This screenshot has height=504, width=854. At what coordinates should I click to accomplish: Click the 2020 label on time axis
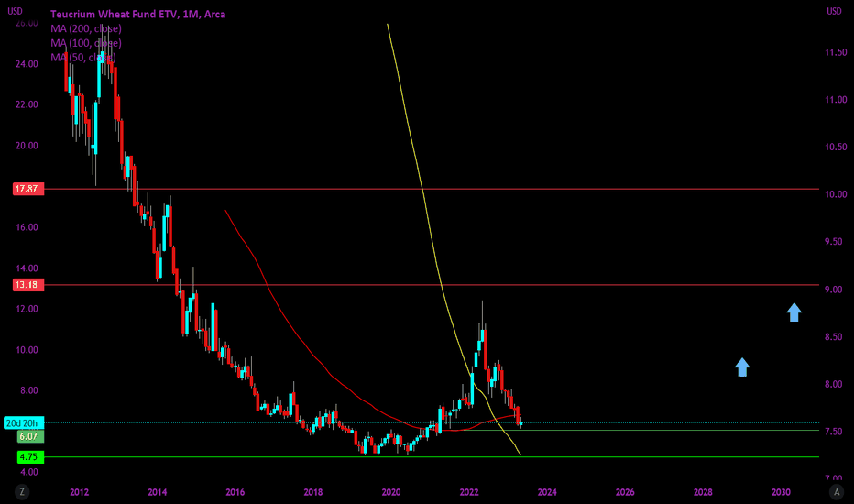[391, 492]
